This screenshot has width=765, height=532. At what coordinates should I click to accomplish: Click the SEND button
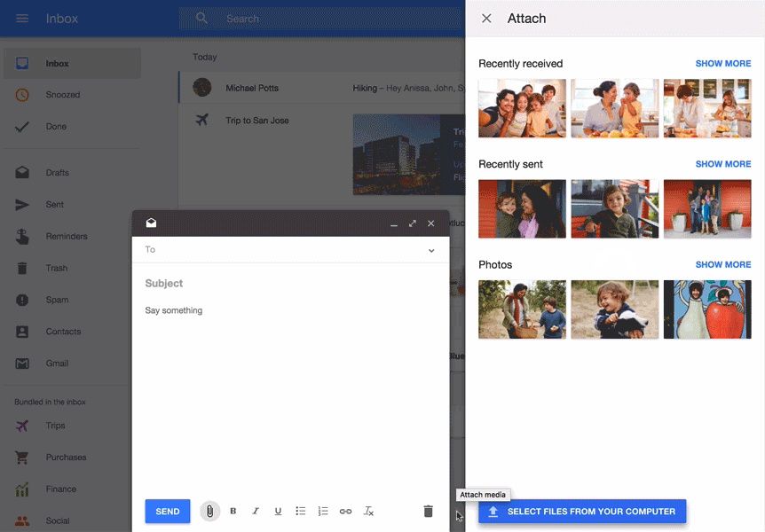tap(167, 511)
